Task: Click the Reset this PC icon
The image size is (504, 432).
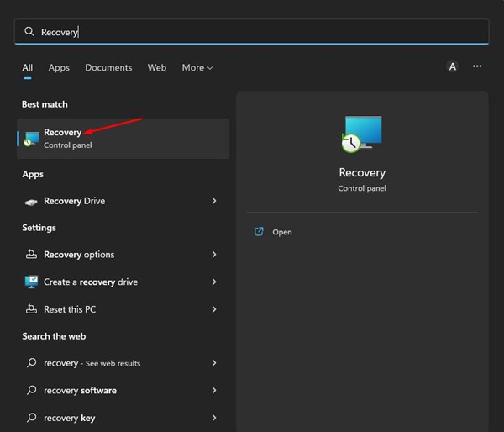Action: click(x=32, y=309)
